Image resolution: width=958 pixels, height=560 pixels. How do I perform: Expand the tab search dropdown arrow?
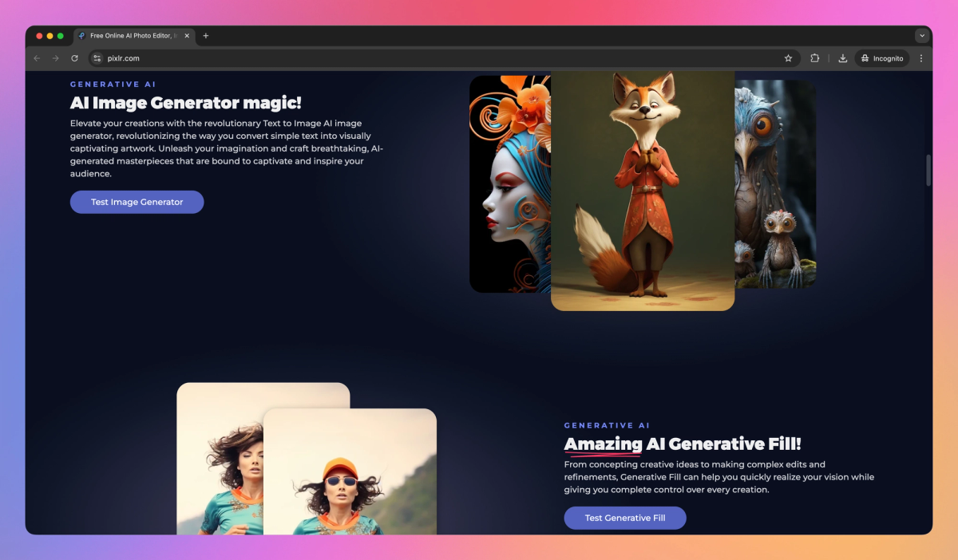tap(922, 36)
